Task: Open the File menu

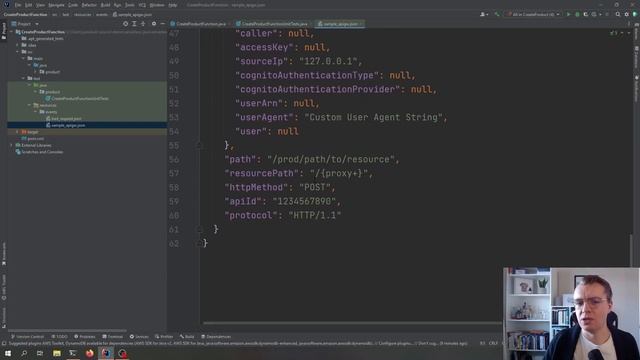Action: click(x=18, y=5)
